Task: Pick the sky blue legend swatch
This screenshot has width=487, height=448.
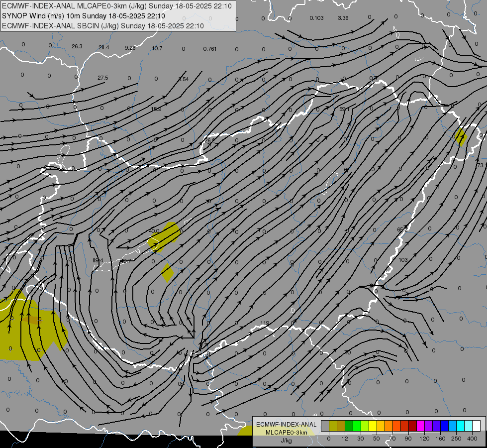Action: [453, 426]
